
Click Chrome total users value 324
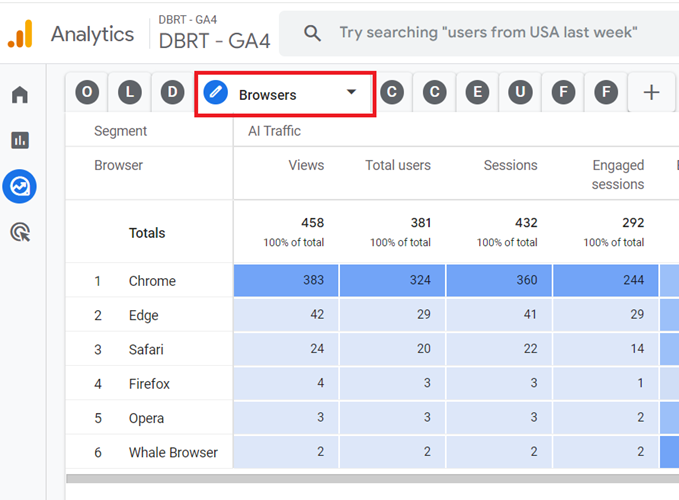pos(420,280)
